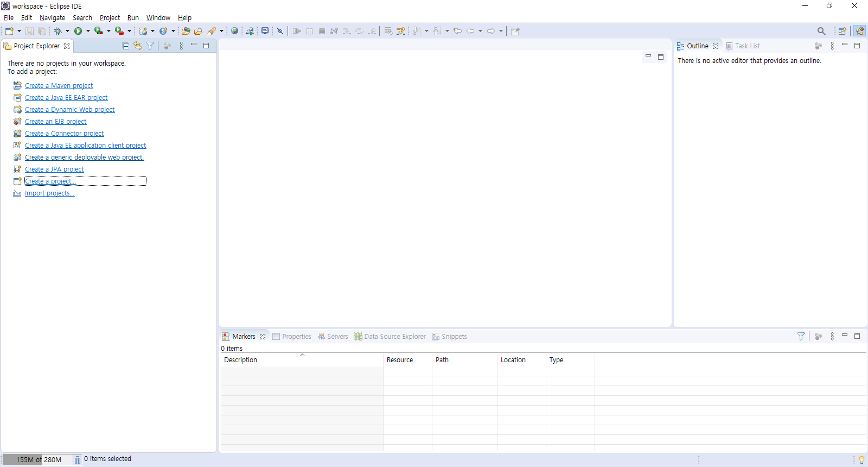The height and width of the screenshot is (467, 868).
Task: Open Project Explorer filter funnel icon
Action: [x=150, y=46]
